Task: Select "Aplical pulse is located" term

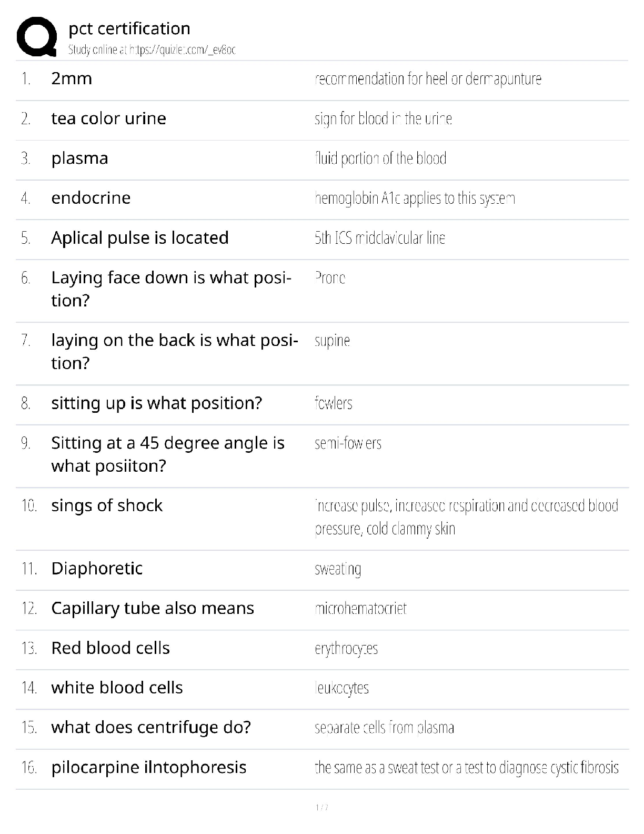Action: point(139,238)
